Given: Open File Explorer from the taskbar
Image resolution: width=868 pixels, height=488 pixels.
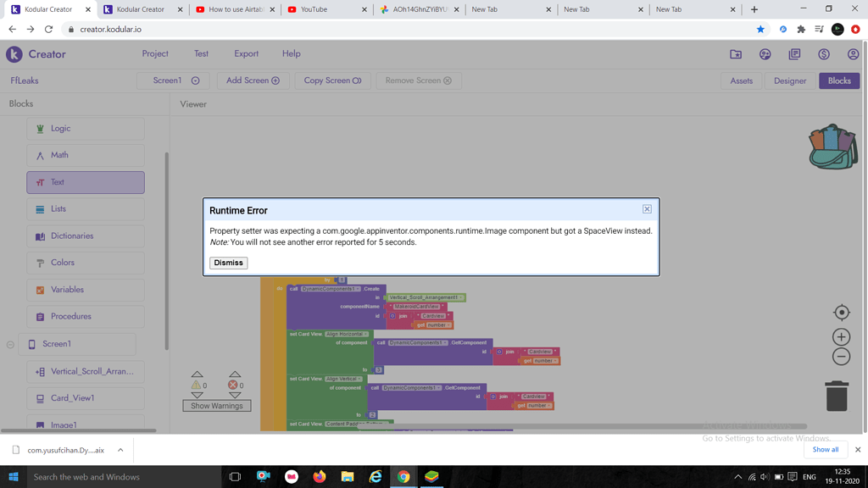Looking at the screenshot, I should coord(348,477).
